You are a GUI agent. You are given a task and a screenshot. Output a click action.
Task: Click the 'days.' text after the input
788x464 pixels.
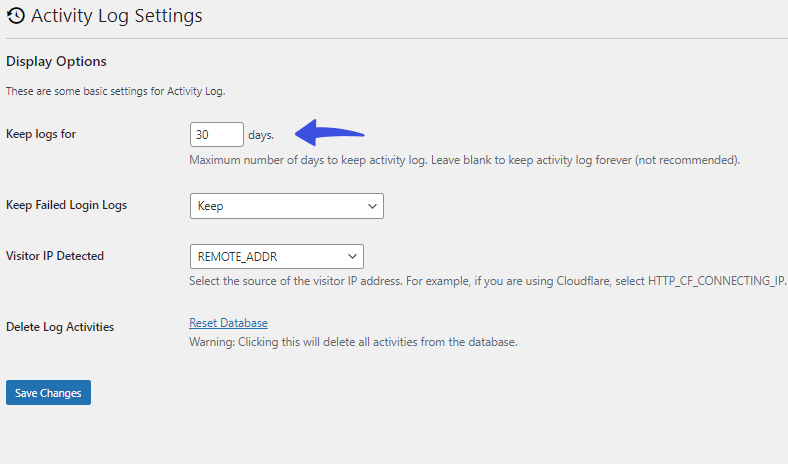tap(261, 135)
